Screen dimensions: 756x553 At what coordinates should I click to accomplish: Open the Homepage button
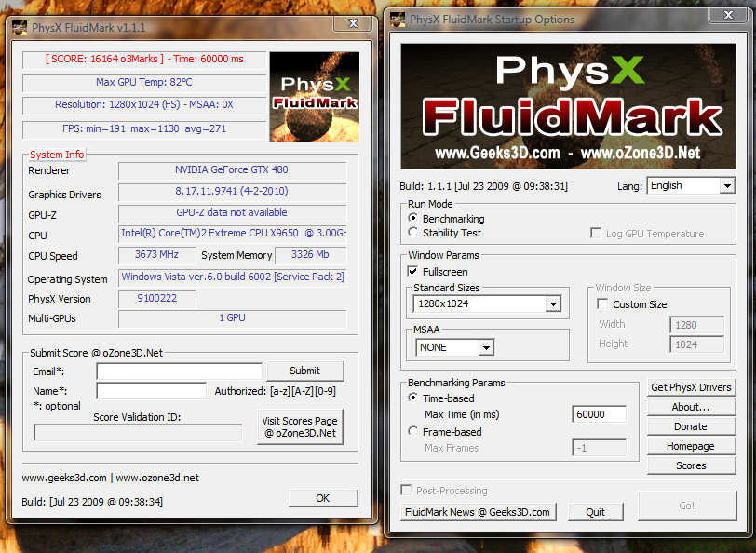click(691, 446)
